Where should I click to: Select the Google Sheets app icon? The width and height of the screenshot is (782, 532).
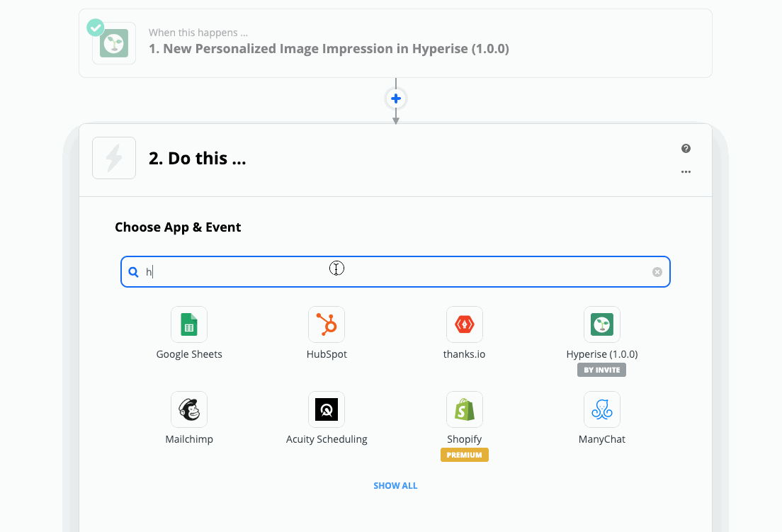coord(189,324)
